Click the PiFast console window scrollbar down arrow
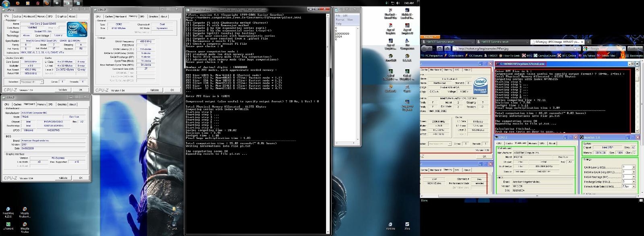Image resolution: width=644 pixels, height=236 pixels. tap(328, 232)
